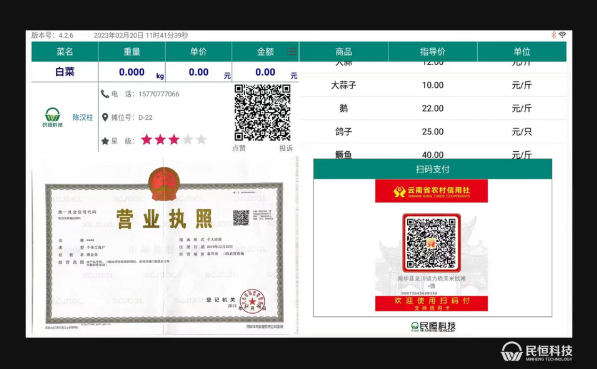Click the 25.00 guide price for 鸽子
The image size is (597, 369).
click(433, 132)
